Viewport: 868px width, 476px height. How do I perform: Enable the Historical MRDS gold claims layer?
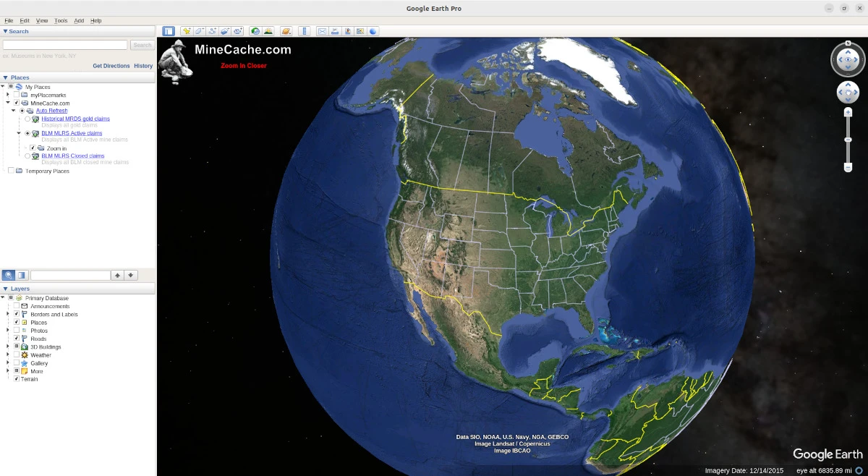click(x=27, y=119)
